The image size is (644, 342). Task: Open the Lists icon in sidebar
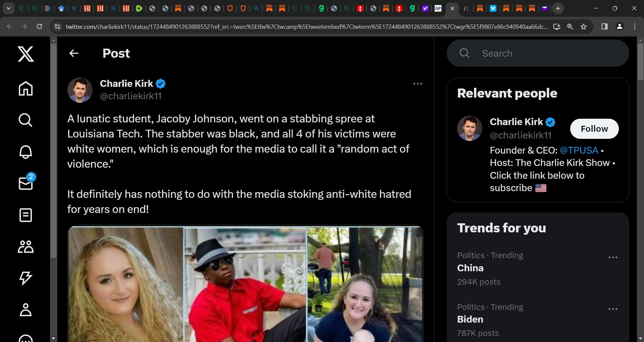26,215
